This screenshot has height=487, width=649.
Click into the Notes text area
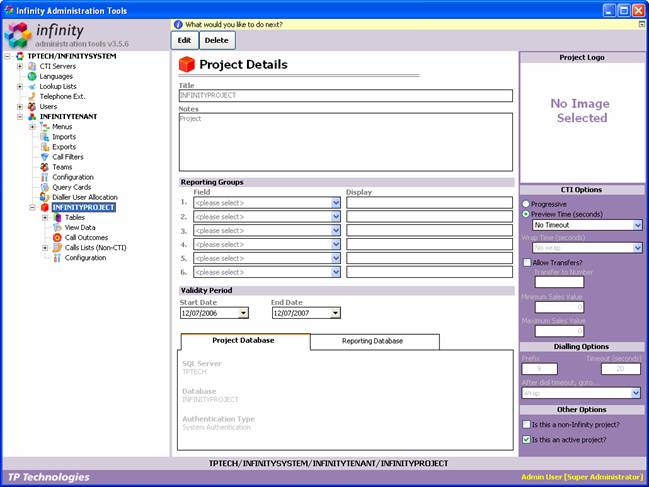pyautogui.click(x=346, y=142)
